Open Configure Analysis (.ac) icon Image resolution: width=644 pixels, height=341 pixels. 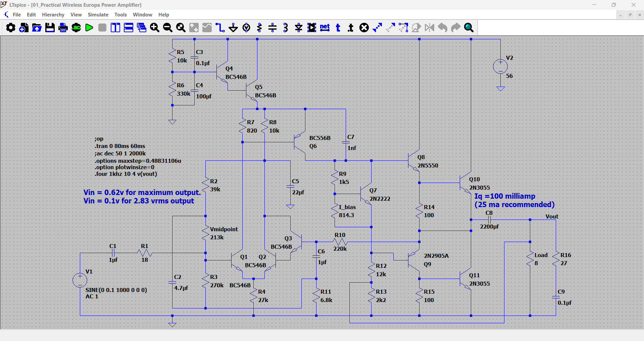76,28
